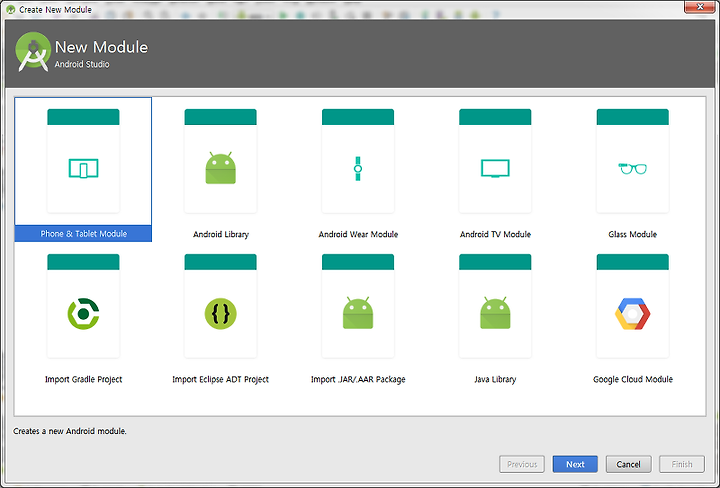This screenshot has height=488, width=720.
Task: Select the Java Library module icon
Action: [495, 313]
